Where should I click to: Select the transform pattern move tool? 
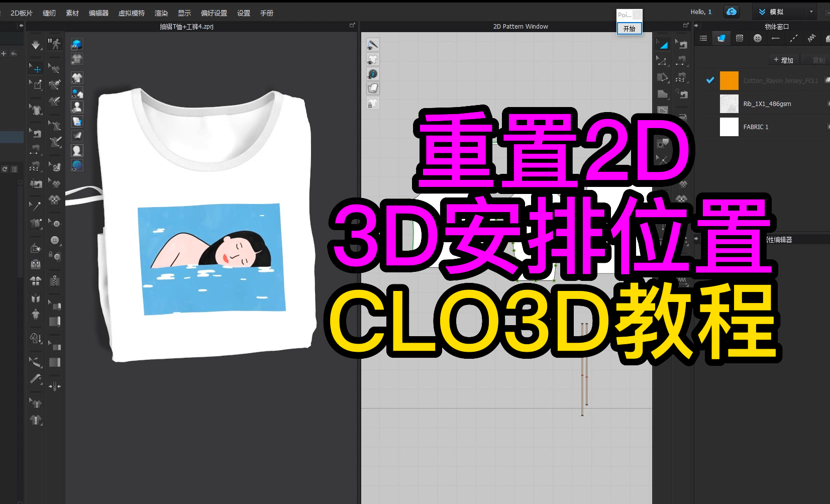36,69
